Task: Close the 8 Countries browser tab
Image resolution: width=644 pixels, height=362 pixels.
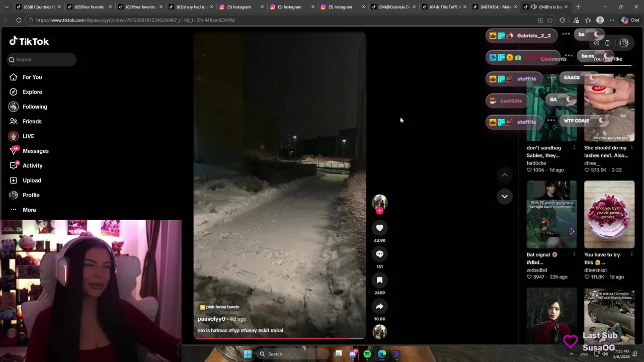Action: point(59,7)
